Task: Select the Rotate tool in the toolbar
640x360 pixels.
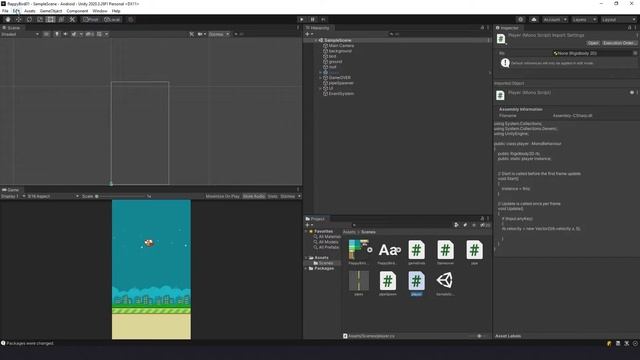Action: [29, 19]
